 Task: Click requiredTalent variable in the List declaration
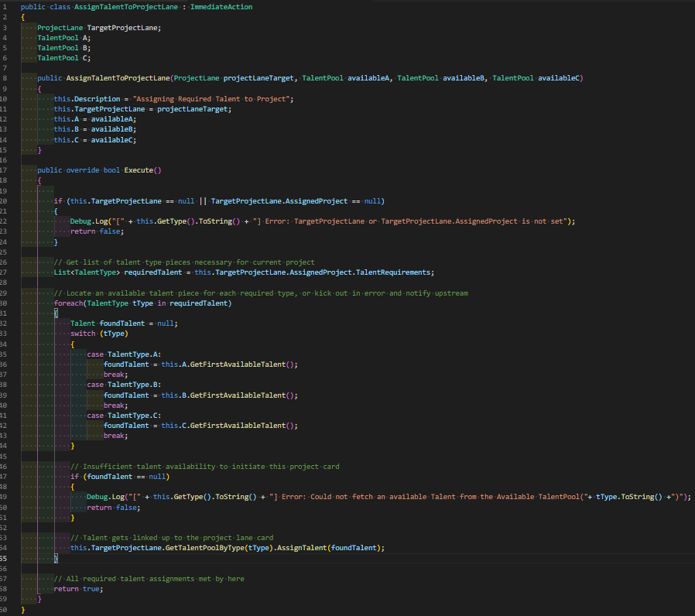pos(153,272)
